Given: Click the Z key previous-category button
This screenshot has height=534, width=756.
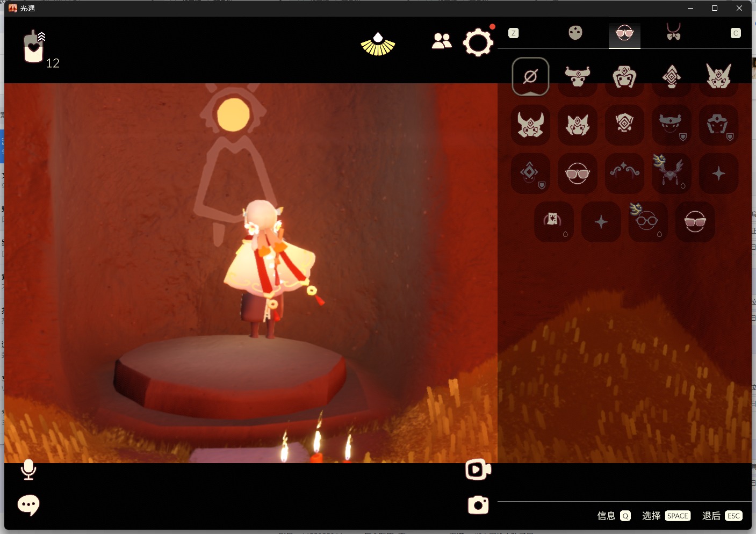Looking at the screenshot, I should pyautogui.click(x=514, y=33).
